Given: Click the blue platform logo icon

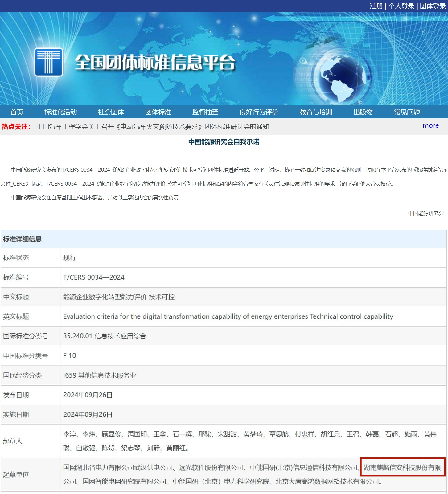Looking at the screenshot, I should click(48, 62).
